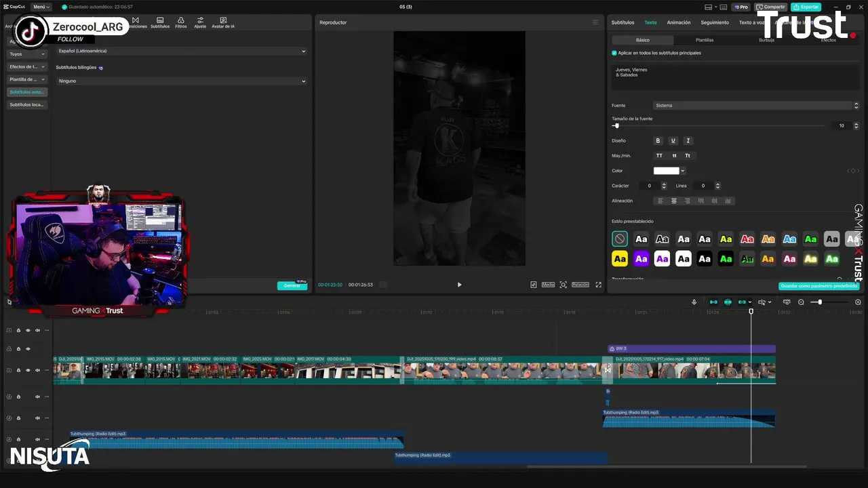The image size is (868, 488).
Task: Choose the purple background Aa preset
Action: tap(641, 259)
